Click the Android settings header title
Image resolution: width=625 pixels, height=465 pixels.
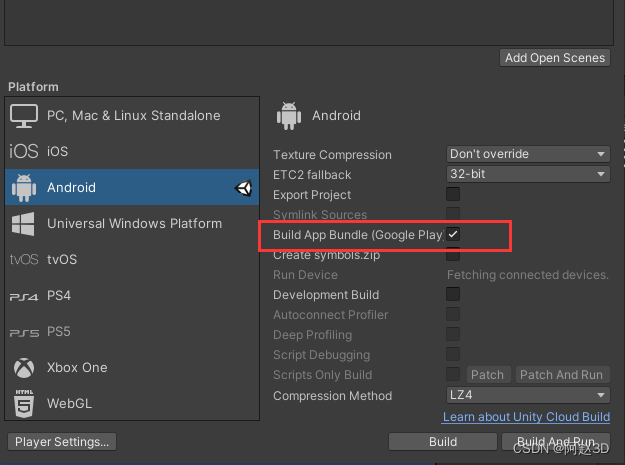[x=336, y=116]
